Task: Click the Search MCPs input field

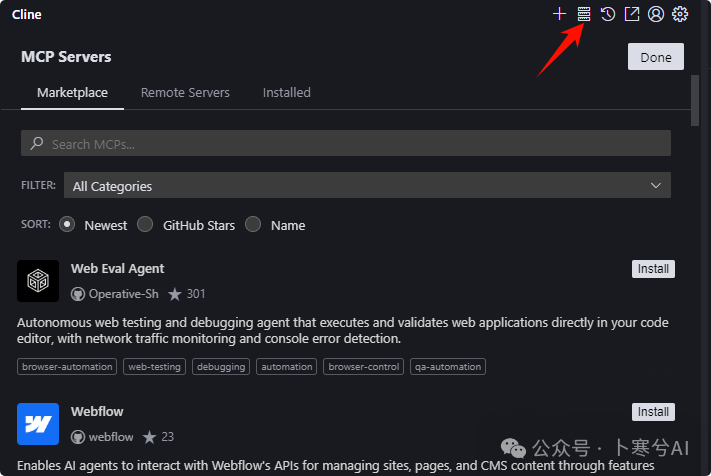Action: (x=345, y=144)
